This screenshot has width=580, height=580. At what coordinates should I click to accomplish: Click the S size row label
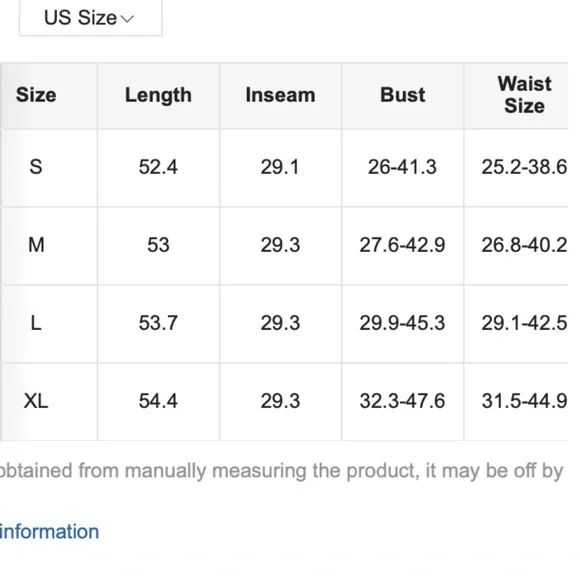(x=36, y=167)
